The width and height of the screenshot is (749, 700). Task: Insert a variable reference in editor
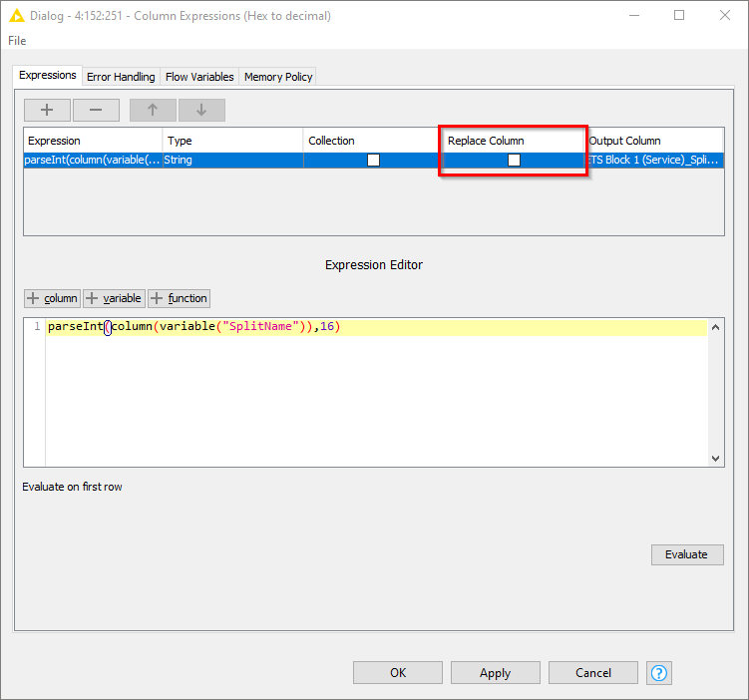click(114, 298)
